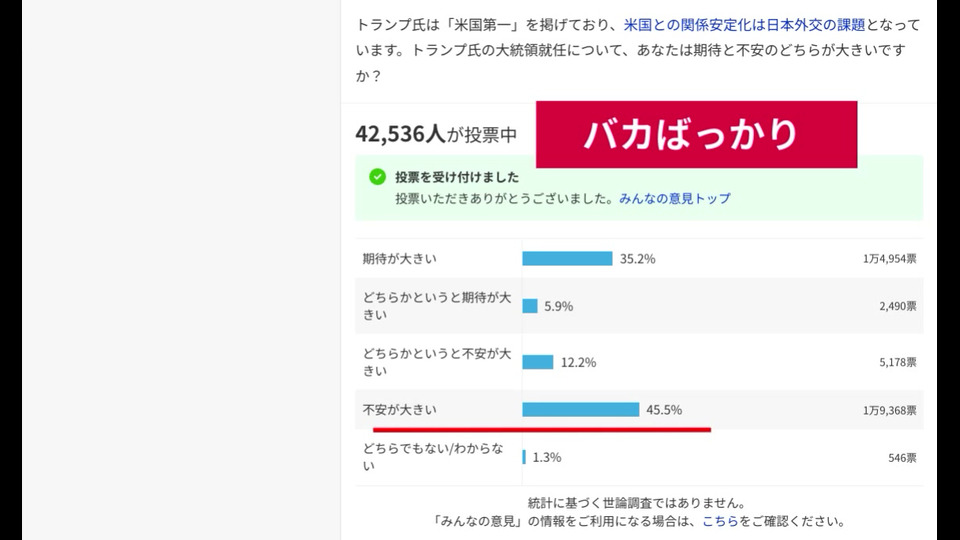Image resolution: width=960 pixels, height=540 pixels.
Task: Click the red バカばっかり banner
Action: click(696, 135)
